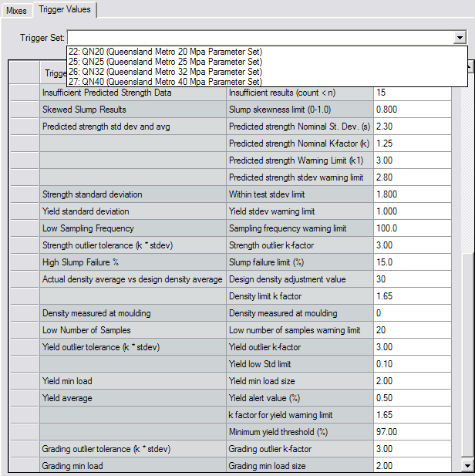Open the Trigger Set dropdown arrow
The height and width of the screenshot is (476, 475).
(460, 37)
